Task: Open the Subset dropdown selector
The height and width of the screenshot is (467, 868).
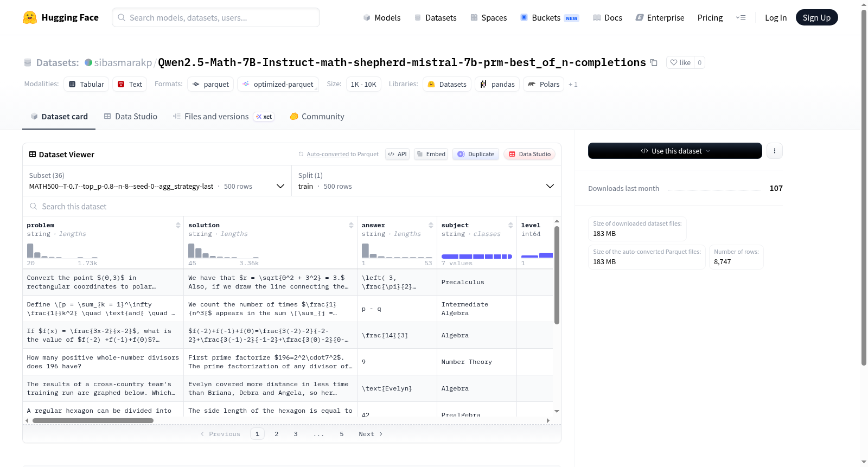Action: [157, 181]
